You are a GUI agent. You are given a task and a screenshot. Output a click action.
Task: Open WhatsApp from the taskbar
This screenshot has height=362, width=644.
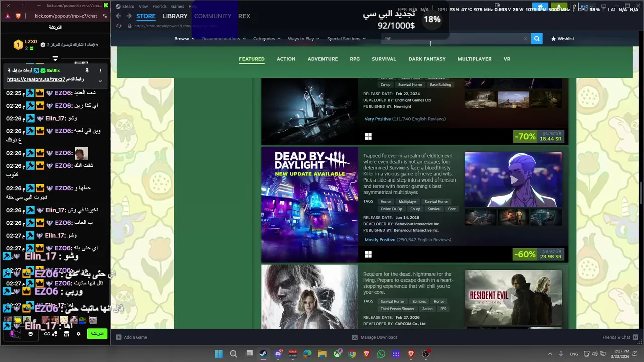[381, 354]
